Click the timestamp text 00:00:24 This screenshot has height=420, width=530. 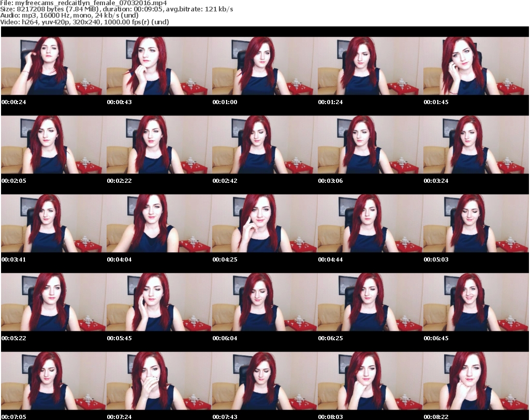(13, 102)
